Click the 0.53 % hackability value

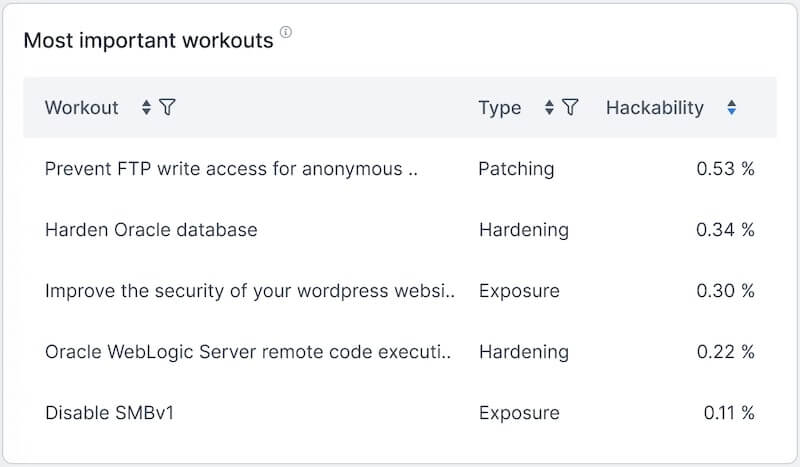coord(725,169)
